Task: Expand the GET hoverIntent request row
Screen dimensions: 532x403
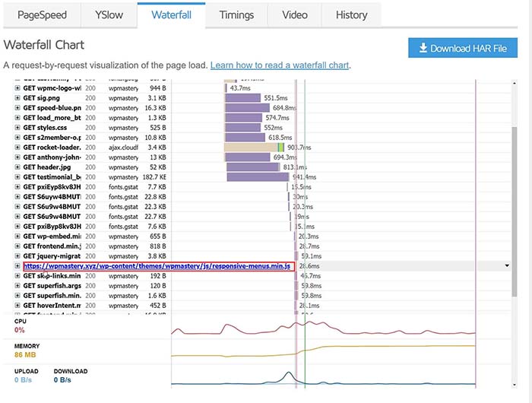Action: click(x=17, y=306)
